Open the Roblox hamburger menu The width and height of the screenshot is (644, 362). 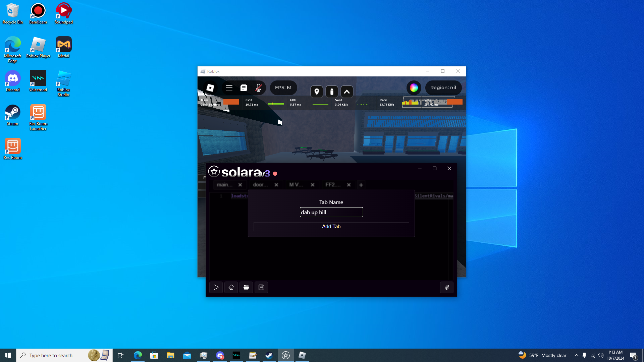click(229, 88)
